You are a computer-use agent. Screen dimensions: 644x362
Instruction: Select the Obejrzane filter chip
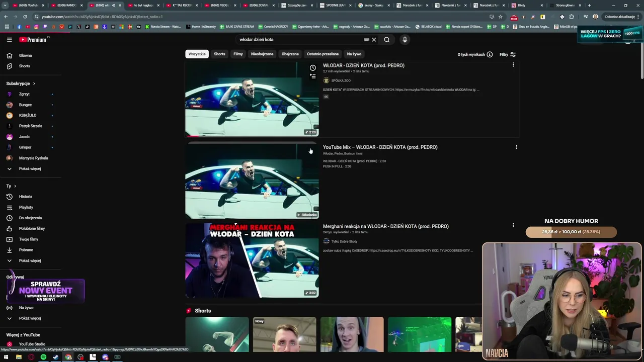[290, 54]
